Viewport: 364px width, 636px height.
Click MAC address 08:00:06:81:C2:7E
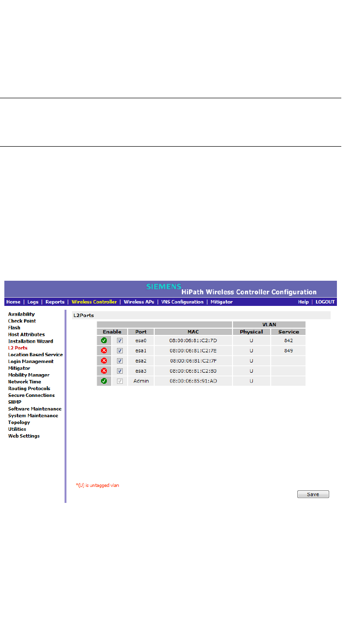pos(193,350)
